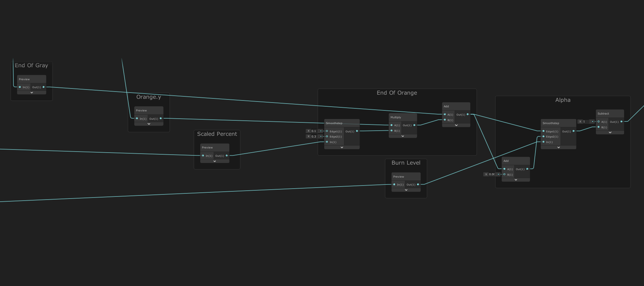Select the Alpha group title
The width and height of the screenshot is (644, 286).
(x=563, y=100)
